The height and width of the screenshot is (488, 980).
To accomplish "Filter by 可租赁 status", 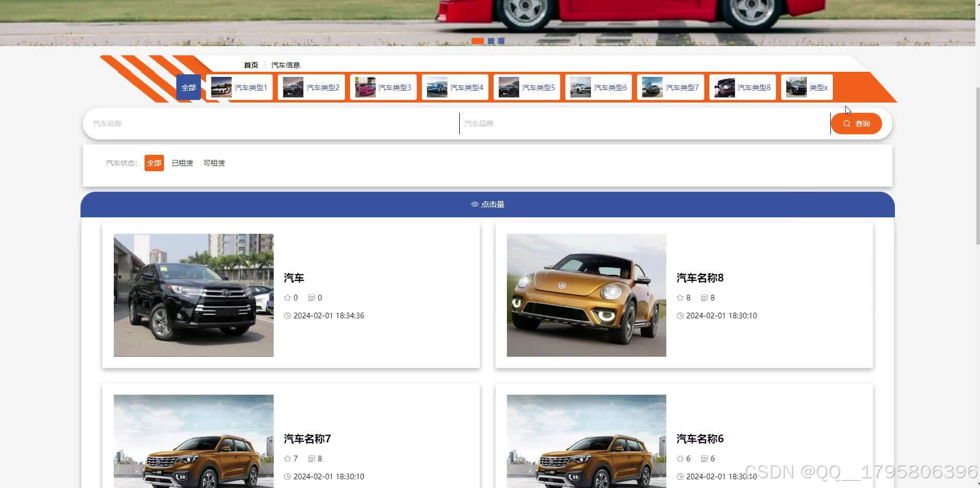I will click(214, 163).
